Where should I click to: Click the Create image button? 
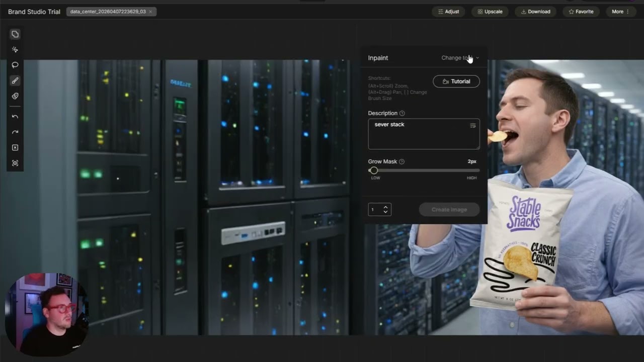(449, 210)
